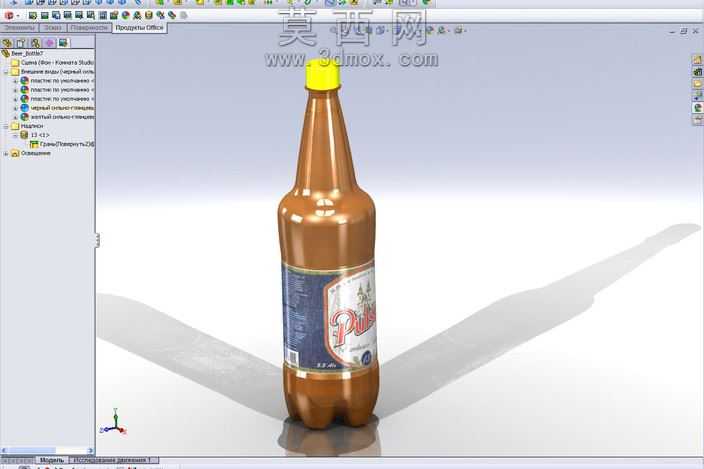Open the dropdown arrow beside the PhotoWorks logo
The image size is (704, 469).
click(x=18, y=16)
